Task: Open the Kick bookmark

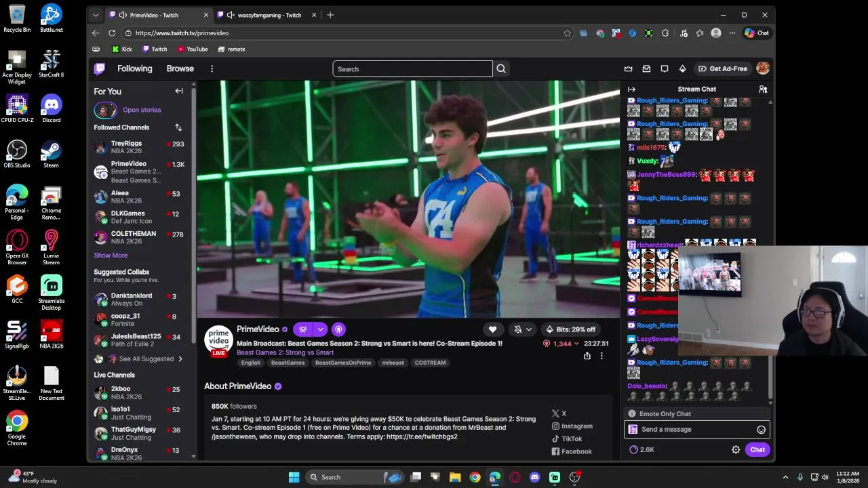Action: (x=122, y=49)
